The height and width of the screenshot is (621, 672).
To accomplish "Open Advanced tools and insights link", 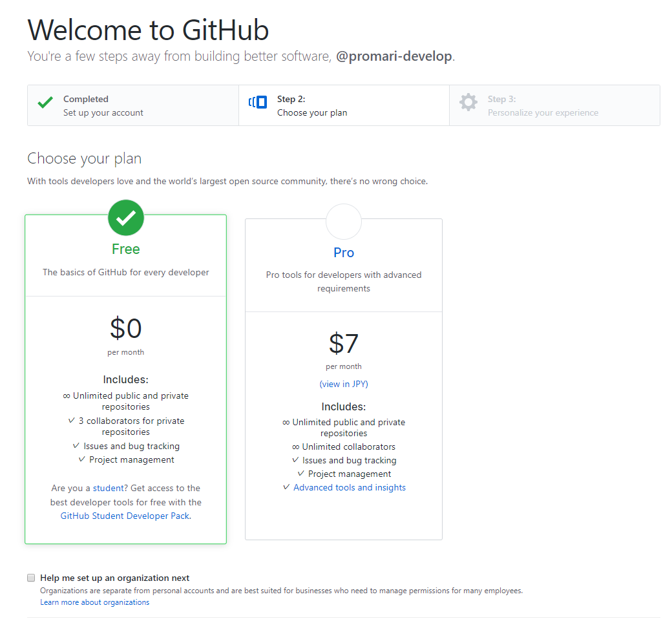I will click(350, 488).
